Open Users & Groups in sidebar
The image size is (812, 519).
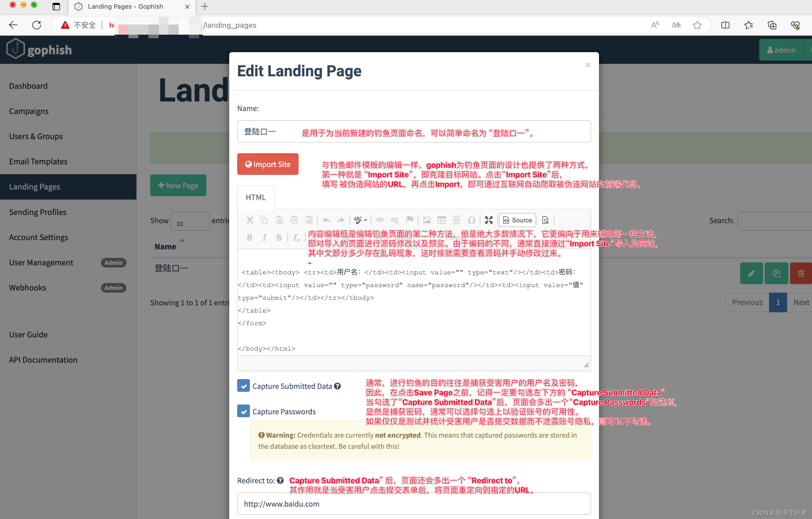tap(36, 136)
